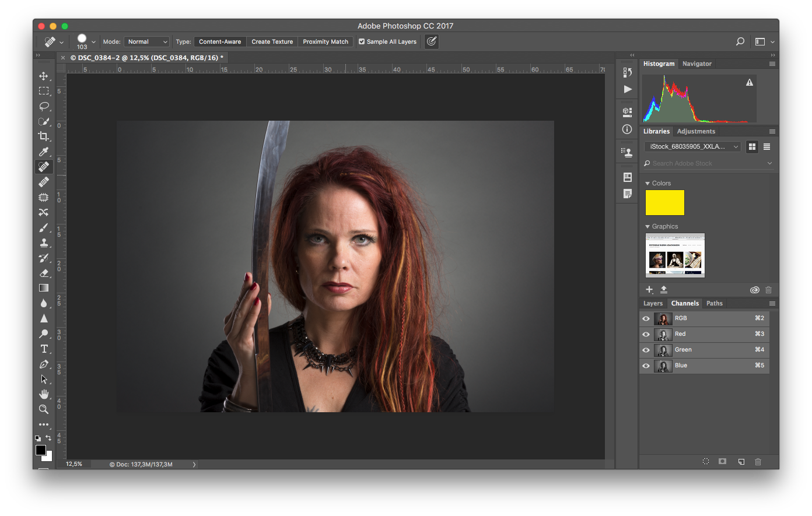Select the Crop tool
This screenshot has height=516, width=812.
(x=44, y=136)
